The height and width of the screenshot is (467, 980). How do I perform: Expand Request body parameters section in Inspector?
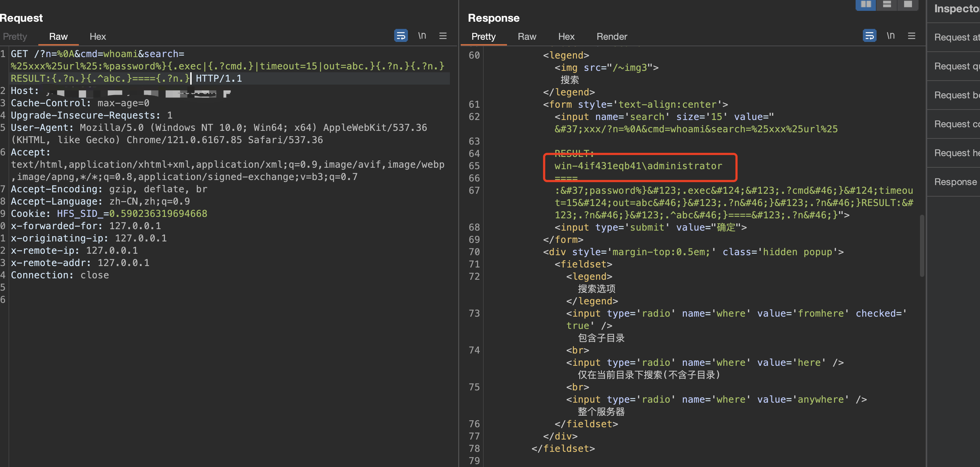(953, 95)
